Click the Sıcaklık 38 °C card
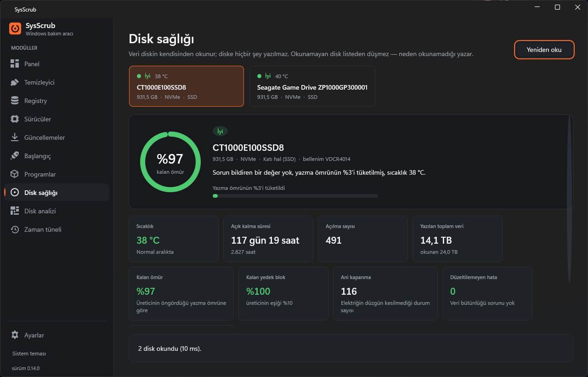The height and width of the screenshot is (377, 588). click(x=174, y=239)
